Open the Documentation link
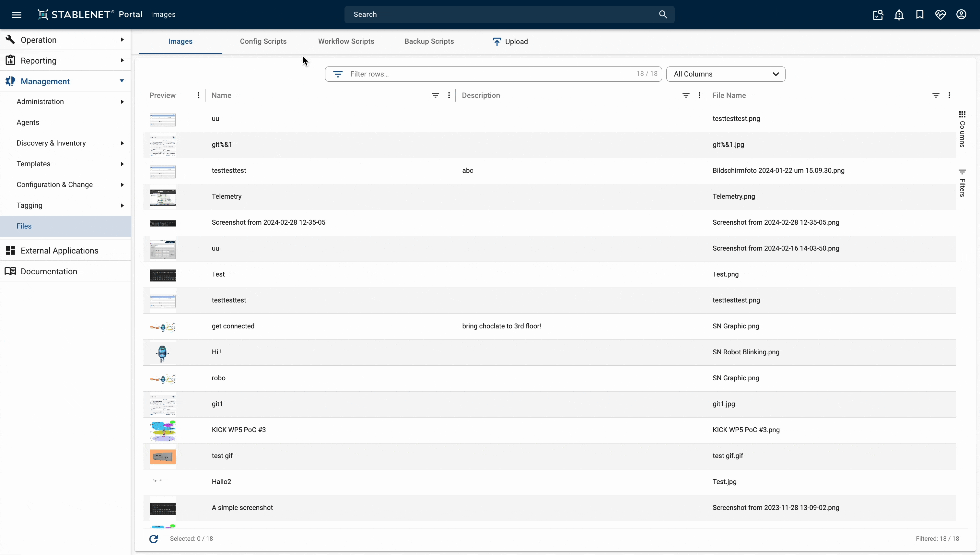Image resolution: width=980 pixels, height=555 pixels. point(49,271)
